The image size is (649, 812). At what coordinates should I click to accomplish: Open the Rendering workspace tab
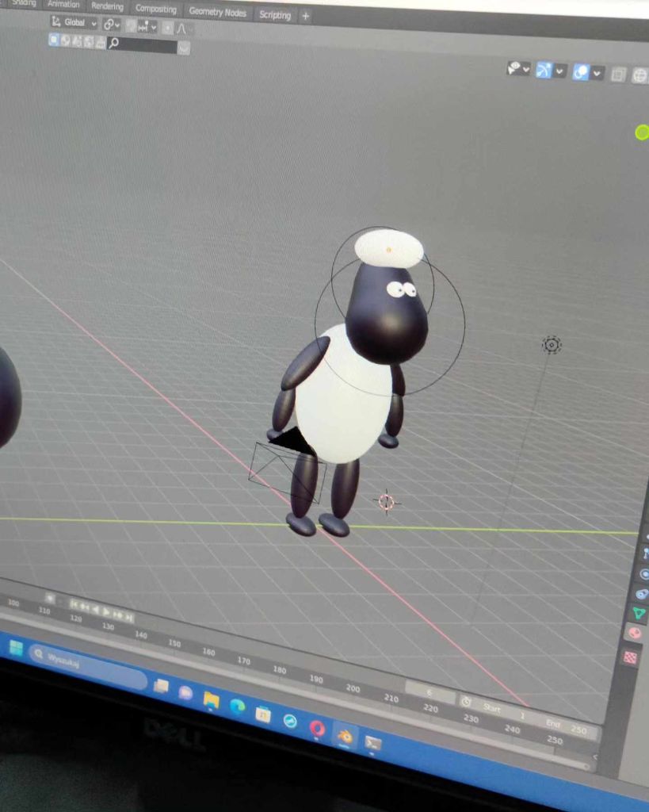coord(107,6)
